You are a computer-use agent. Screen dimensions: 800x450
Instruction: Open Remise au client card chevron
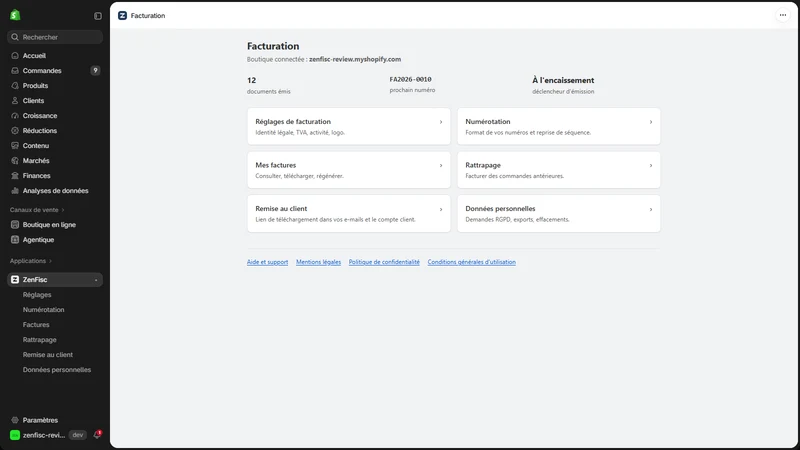pos(441,209)
